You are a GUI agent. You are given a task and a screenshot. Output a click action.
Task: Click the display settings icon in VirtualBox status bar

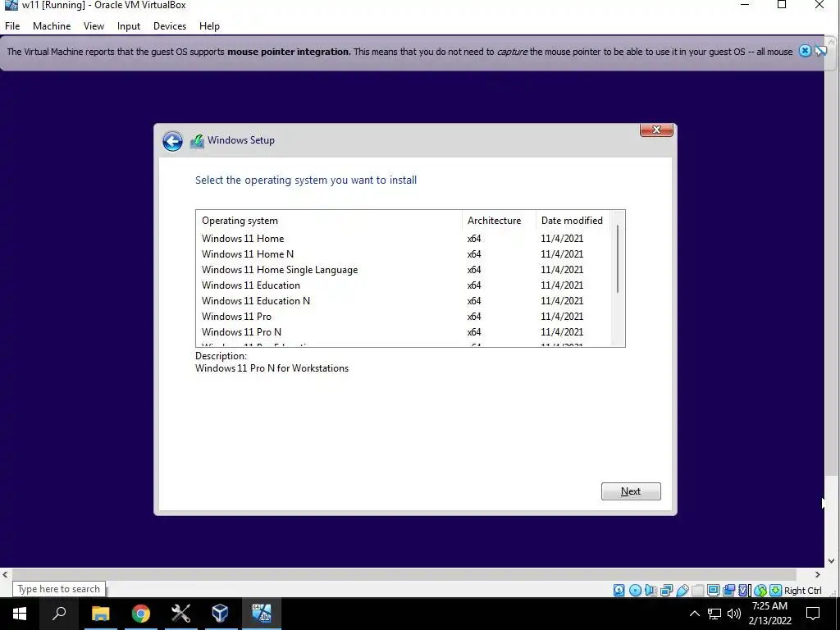tap(713, 591)
